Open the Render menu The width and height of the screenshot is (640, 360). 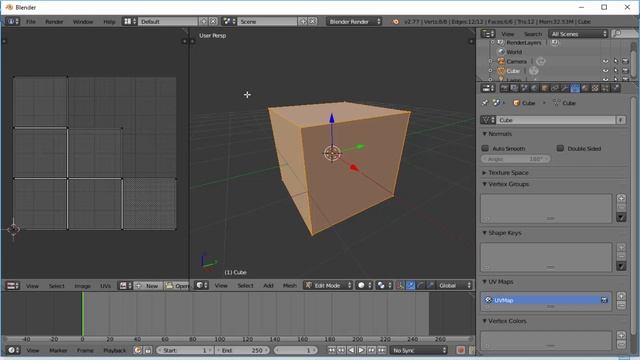pyautogui.click(x=54, y=22)
